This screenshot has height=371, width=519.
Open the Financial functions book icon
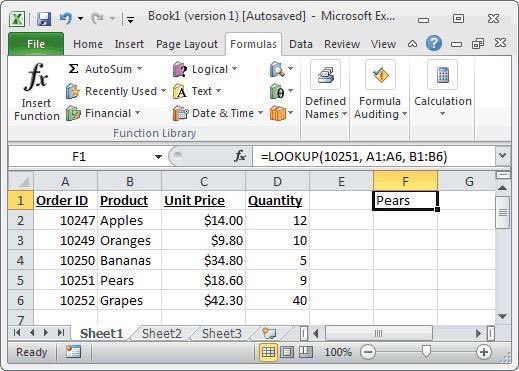click(x=73, y=113)
